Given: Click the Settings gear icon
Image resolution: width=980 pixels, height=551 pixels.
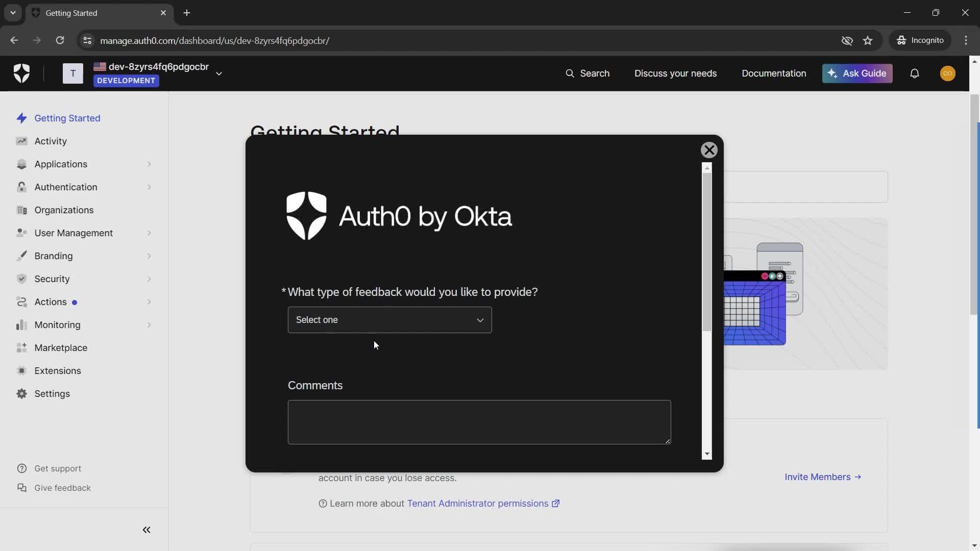Looking at the screenshot, I should (x=21, y=394).
